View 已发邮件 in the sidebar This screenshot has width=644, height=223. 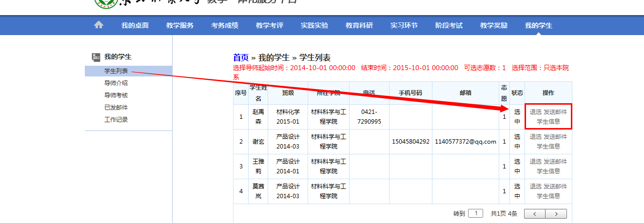pos(116,108)
